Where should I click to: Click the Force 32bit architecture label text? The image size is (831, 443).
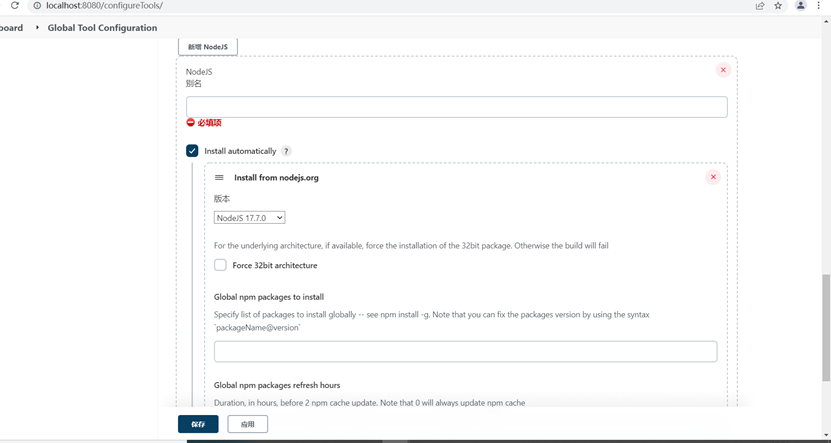pos(275,265)
